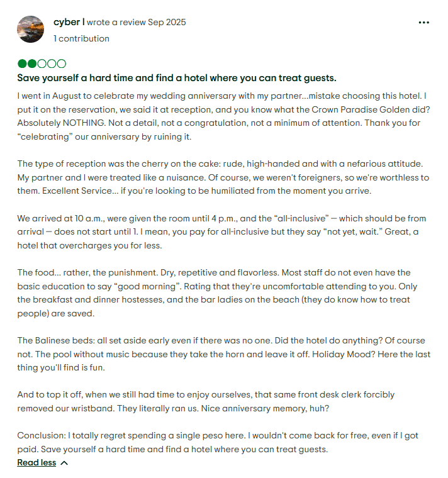Screen dimensions: 448x478
Task: Click the fourth, empty rating bubble
Action: tap(52, 64)
